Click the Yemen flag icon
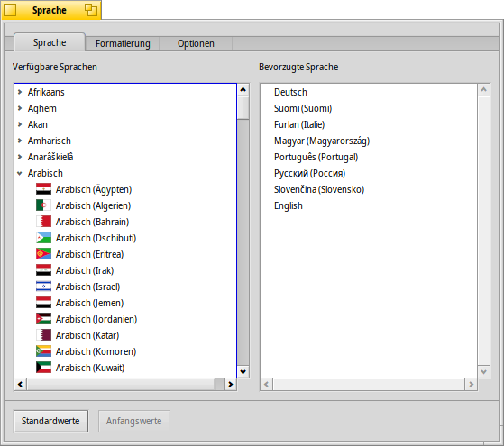The height and width of the screenshot is (446, 504). click(43, 303)
